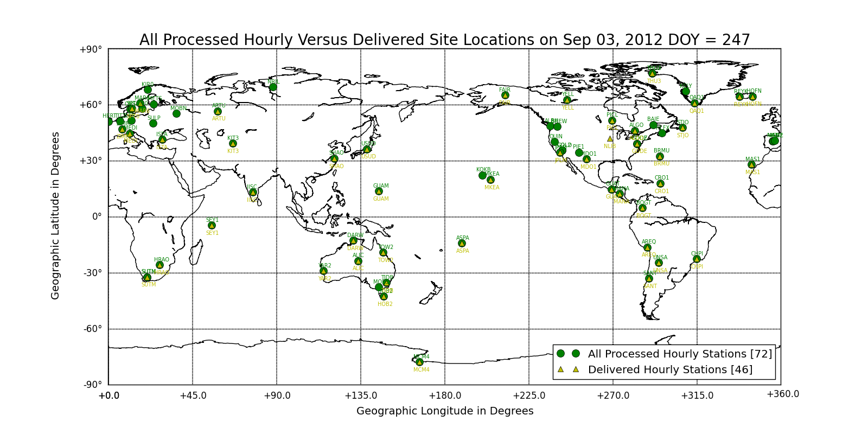Select the ASPA station marker

(462, 244)
